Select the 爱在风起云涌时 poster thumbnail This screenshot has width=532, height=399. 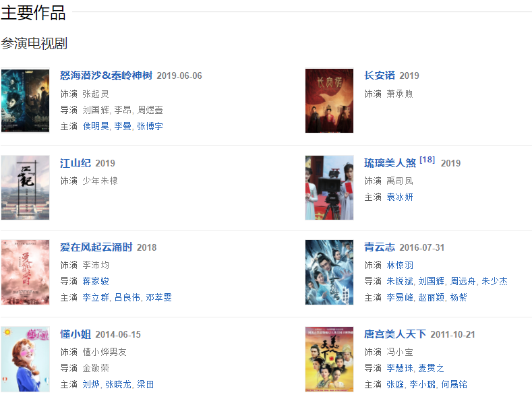(25, 272)
